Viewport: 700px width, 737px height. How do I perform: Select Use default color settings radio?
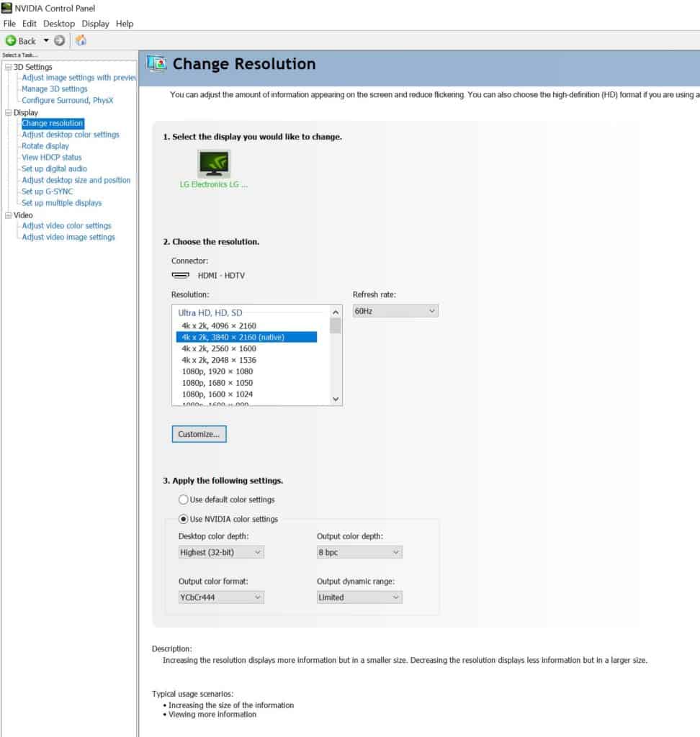coord(184,499)
